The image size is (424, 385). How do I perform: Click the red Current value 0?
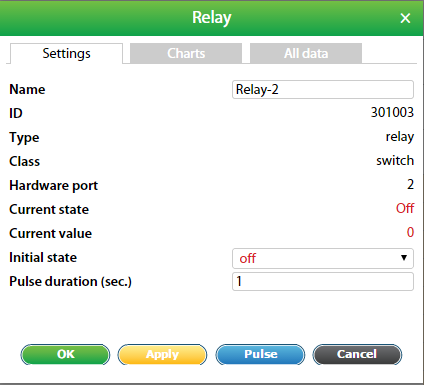410,232
